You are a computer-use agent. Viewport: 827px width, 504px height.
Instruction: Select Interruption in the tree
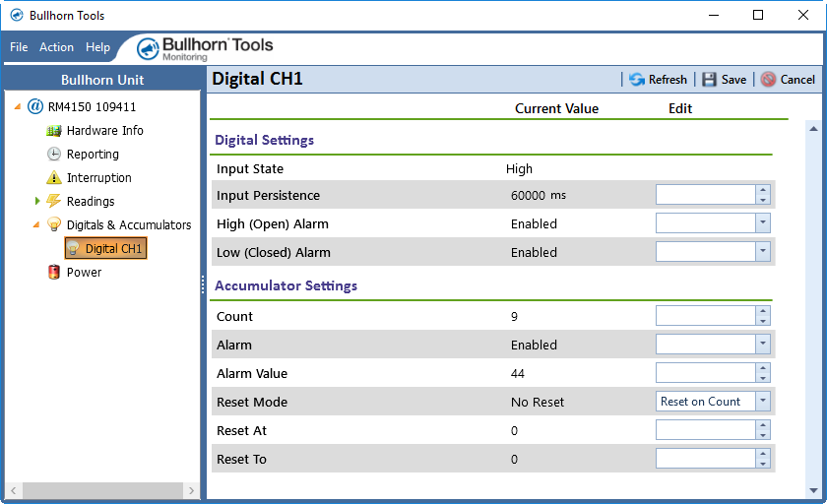(x=99, y=177)
